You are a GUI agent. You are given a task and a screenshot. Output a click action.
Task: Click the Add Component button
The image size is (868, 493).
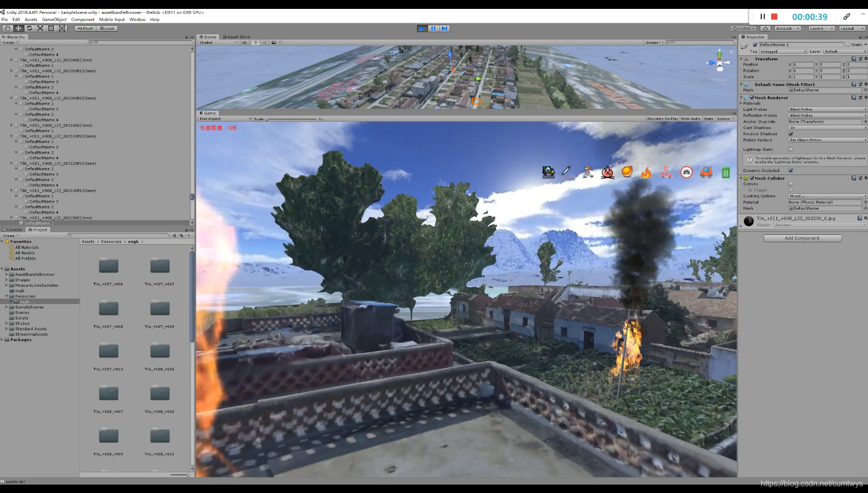point(802,238)
